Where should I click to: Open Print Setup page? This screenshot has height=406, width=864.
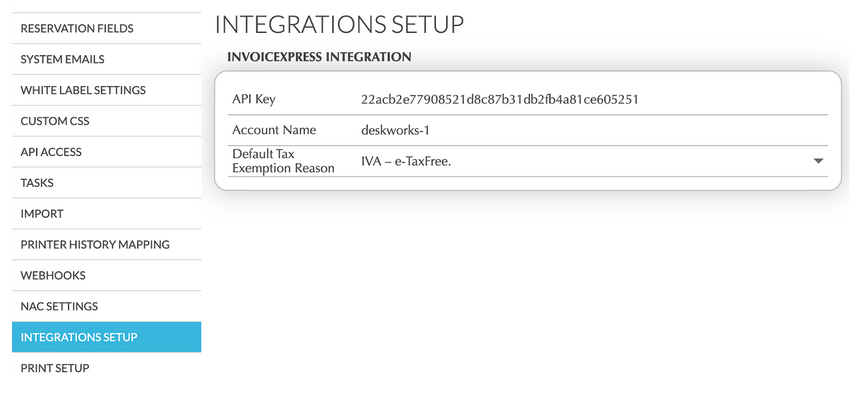tap(106, 367)
